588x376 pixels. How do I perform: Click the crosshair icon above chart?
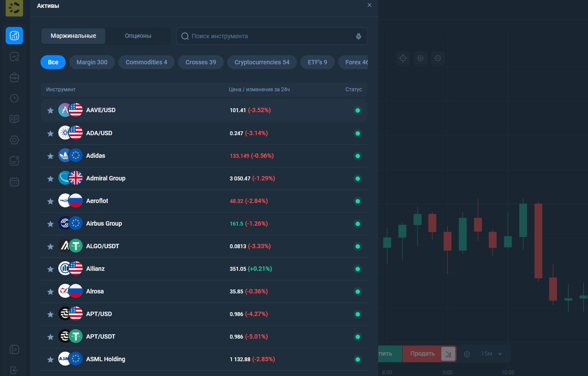pyautogui.click(x=403, y=58)
